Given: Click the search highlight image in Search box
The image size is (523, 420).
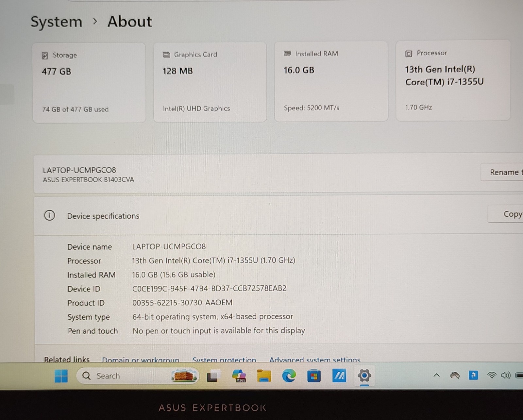Looking at the screenshot, I should 184,376.
